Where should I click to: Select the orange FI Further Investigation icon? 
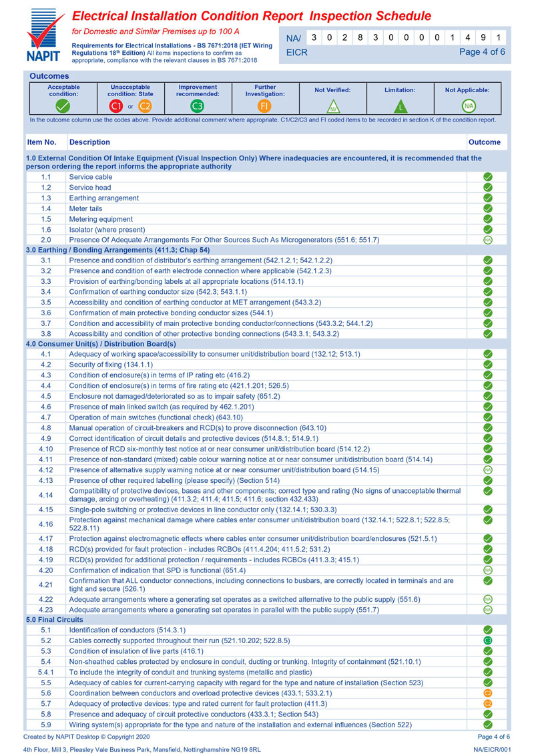[264, 106]
